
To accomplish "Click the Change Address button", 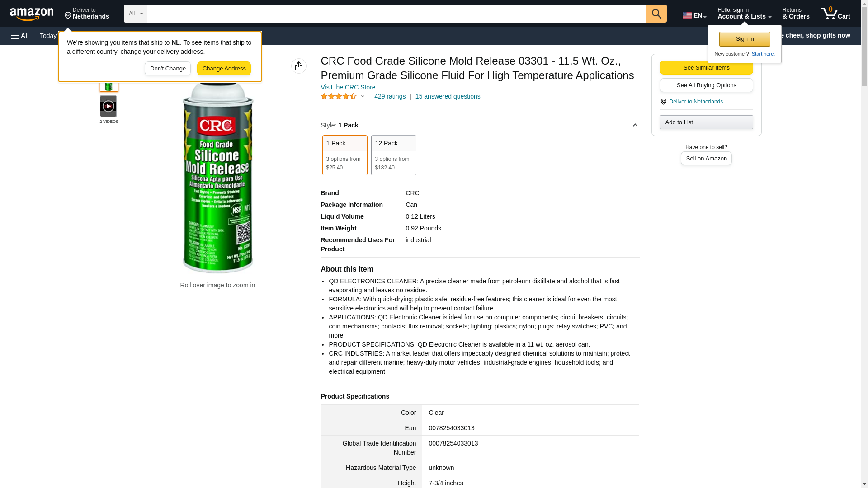I will 224,69.
